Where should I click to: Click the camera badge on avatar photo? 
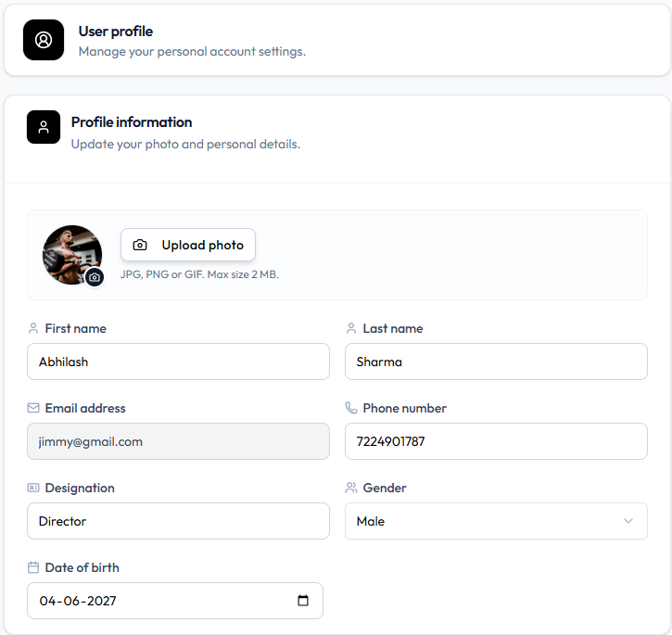95,277
